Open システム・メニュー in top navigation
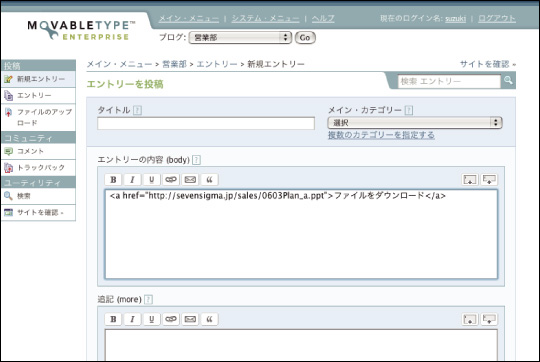540x362 pixels. 265,19
